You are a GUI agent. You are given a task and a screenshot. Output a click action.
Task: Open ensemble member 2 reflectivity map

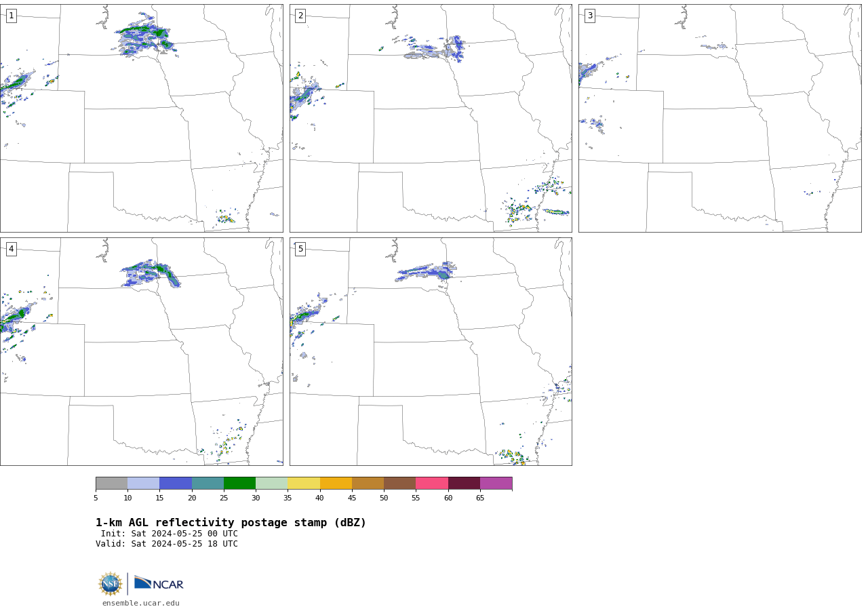pos(431,118)
